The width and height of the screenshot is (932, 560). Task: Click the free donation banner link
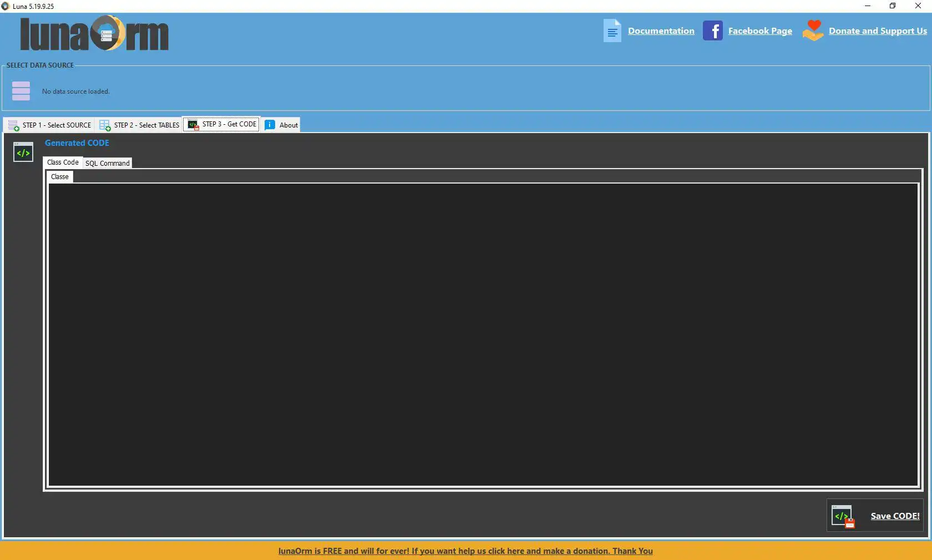tap(465, 551)
